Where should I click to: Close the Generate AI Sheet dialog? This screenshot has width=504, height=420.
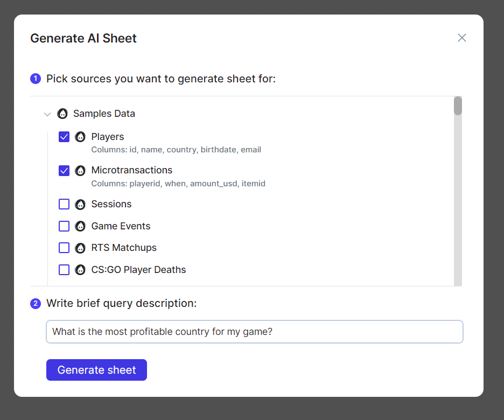click(461, 38)
